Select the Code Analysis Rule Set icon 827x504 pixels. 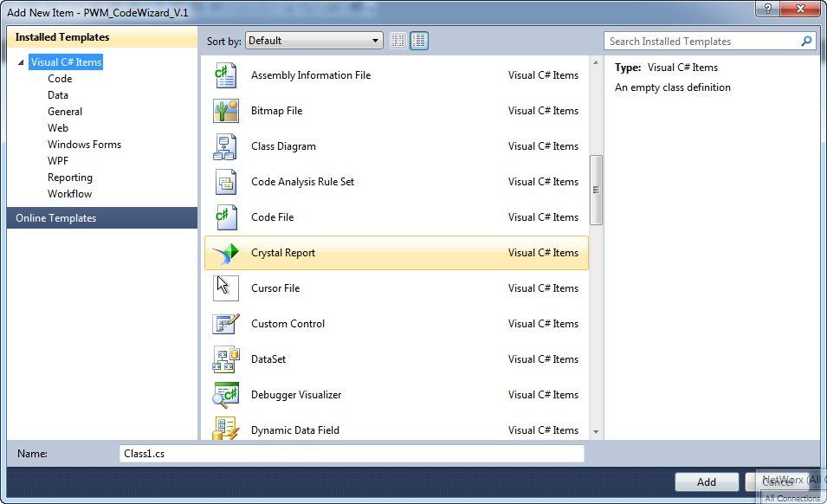click(x=226, y=182)
